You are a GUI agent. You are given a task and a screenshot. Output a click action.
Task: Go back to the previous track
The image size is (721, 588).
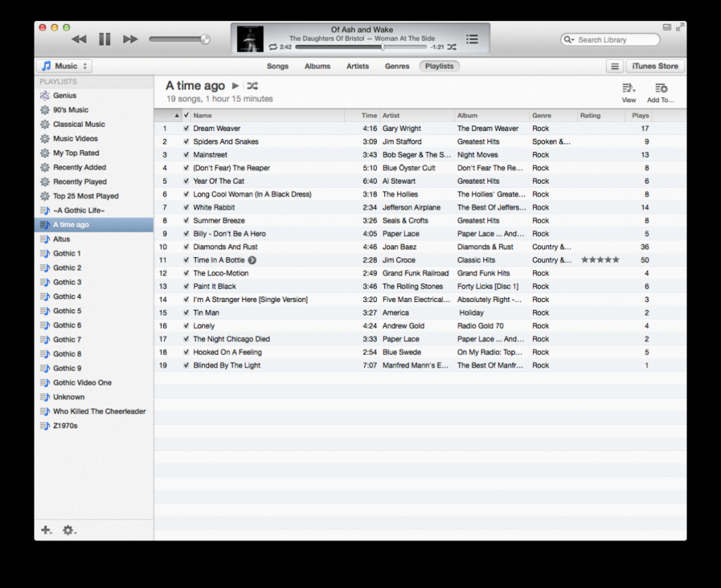[x=79, y=39]
